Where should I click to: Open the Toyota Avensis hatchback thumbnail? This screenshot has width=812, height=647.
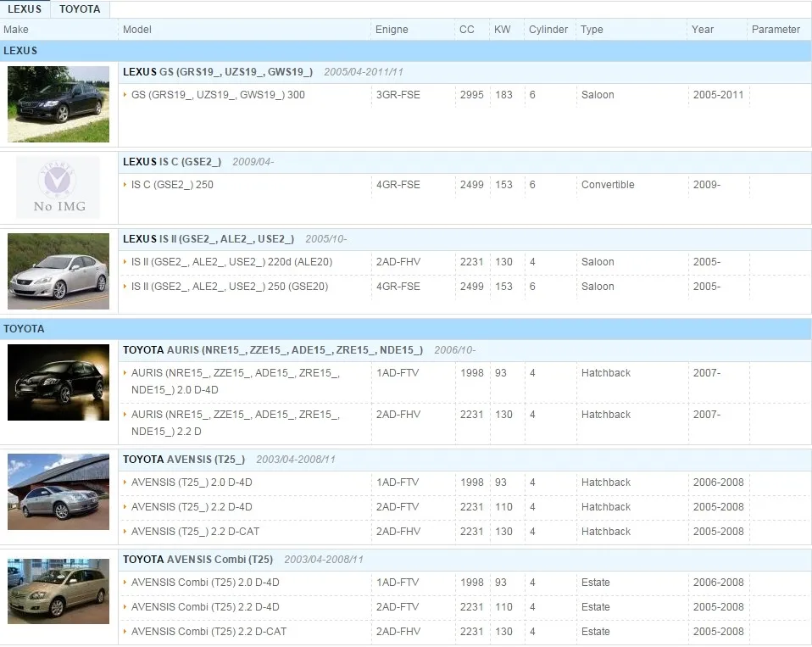[58, 492]
